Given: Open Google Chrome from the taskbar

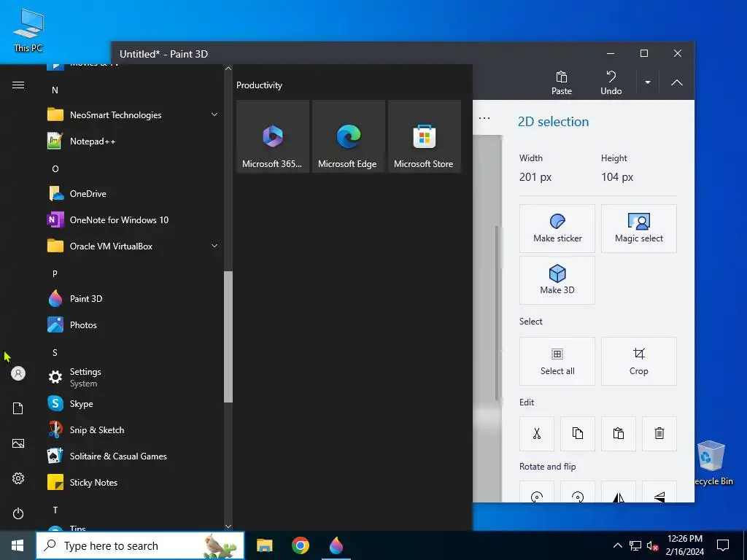Looking at the screenshot, I should pos(300,545).
